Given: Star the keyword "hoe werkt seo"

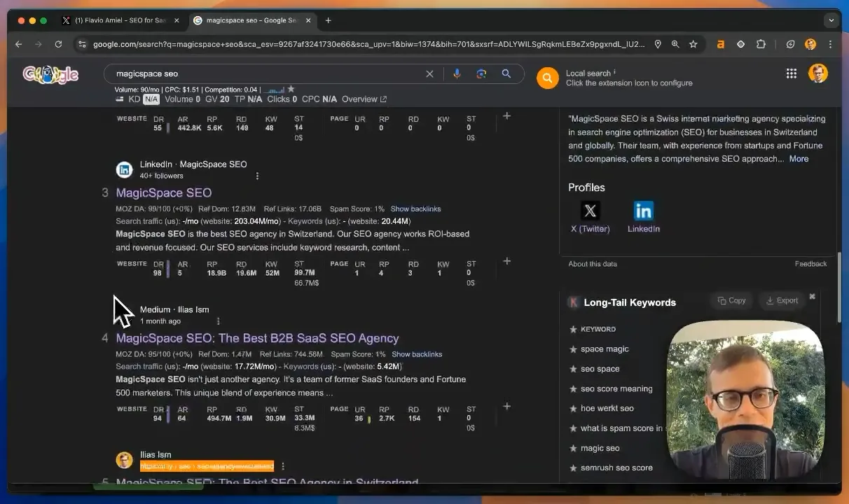Looking at the screenshot, I should click(573, 408).
